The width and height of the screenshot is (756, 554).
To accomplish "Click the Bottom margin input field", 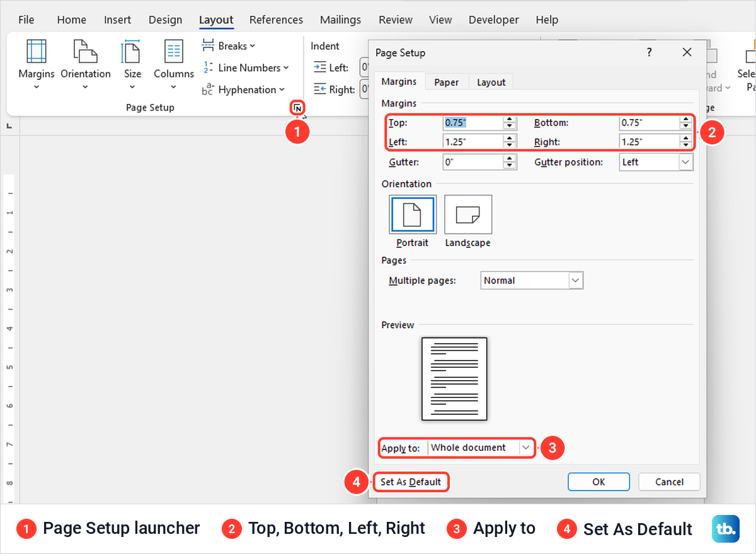I will click(x=649, y=123).
